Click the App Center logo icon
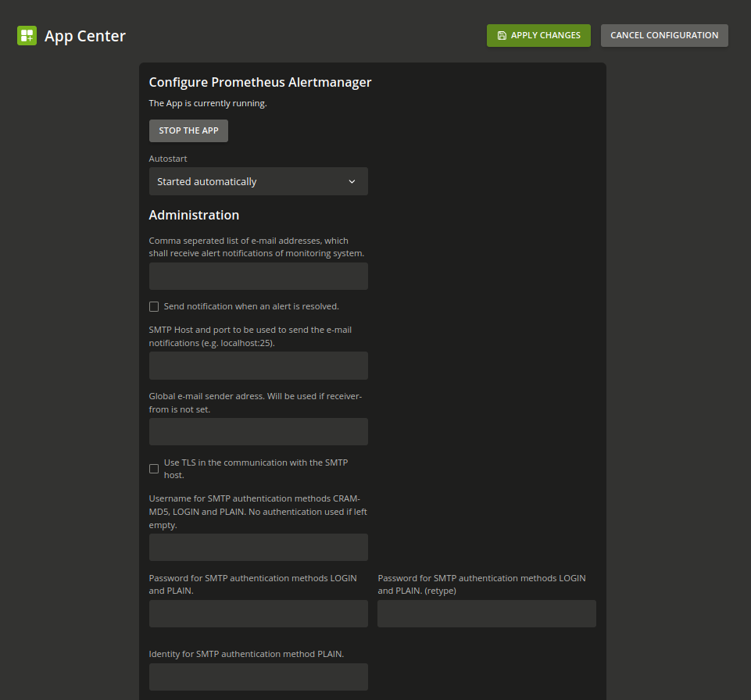 27,36
